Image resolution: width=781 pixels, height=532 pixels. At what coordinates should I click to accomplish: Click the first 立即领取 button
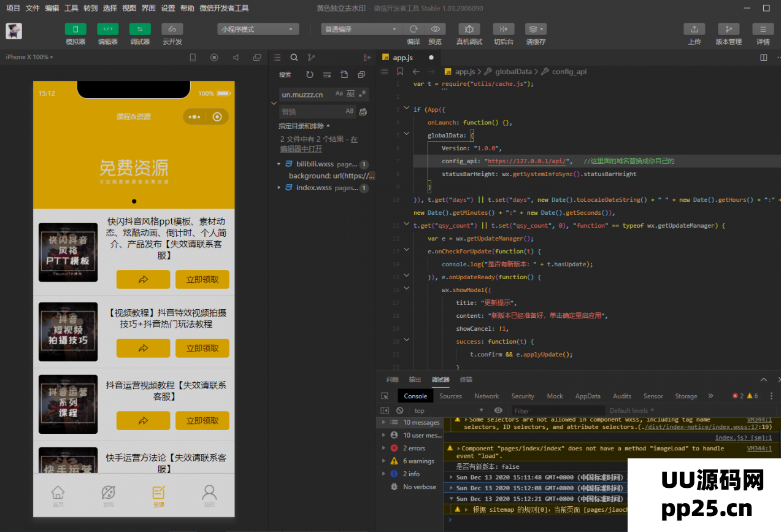point(202,279)
